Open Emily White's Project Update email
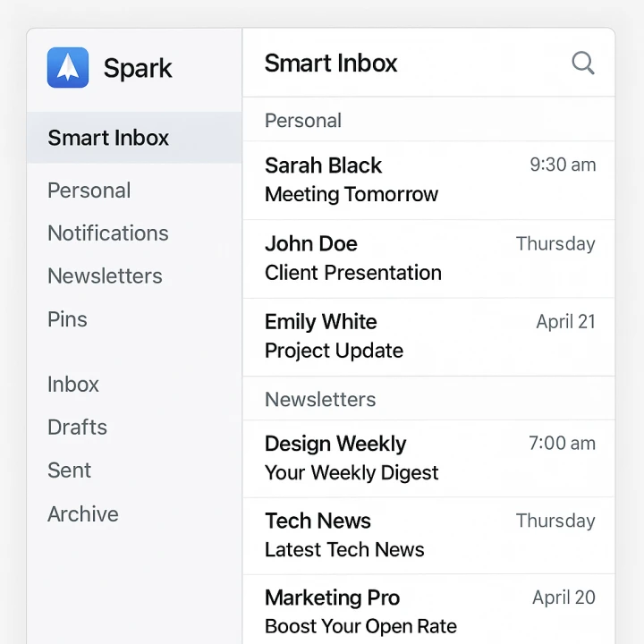Image resolution: width=644 pixels, height=644 pixels. click(428, 337)
